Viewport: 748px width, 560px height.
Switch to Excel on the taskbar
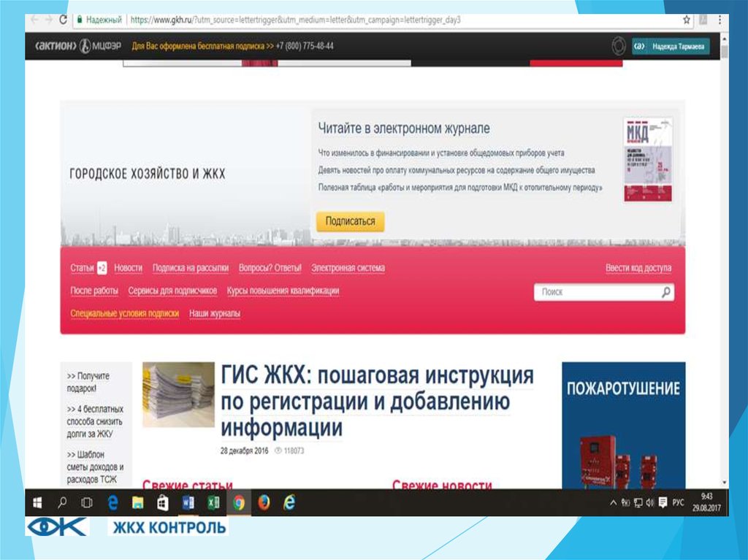point(213,503)
